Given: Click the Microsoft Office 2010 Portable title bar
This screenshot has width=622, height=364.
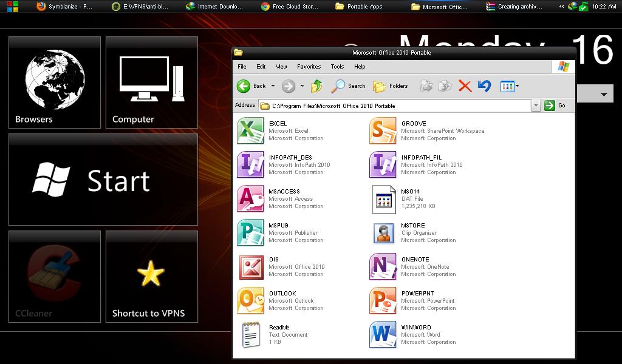Looking at the screenshot, I should click(x=404, y=52).
